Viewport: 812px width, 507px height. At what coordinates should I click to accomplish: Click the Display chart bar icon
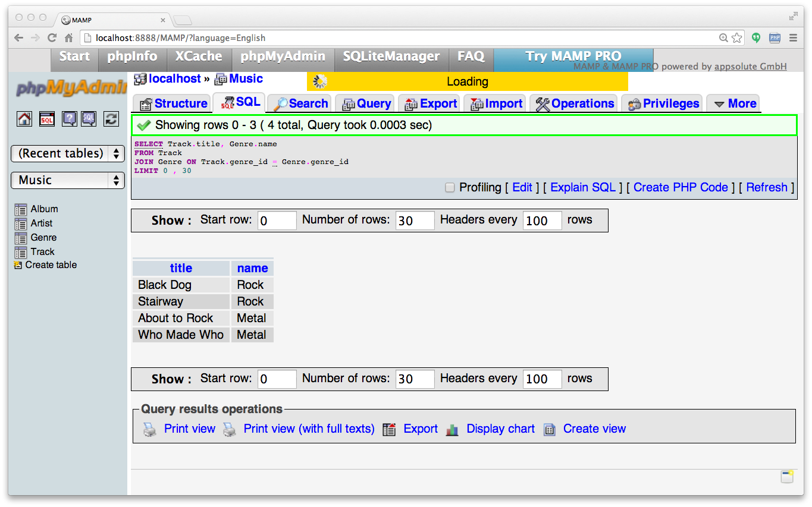(x=452, y=429)
